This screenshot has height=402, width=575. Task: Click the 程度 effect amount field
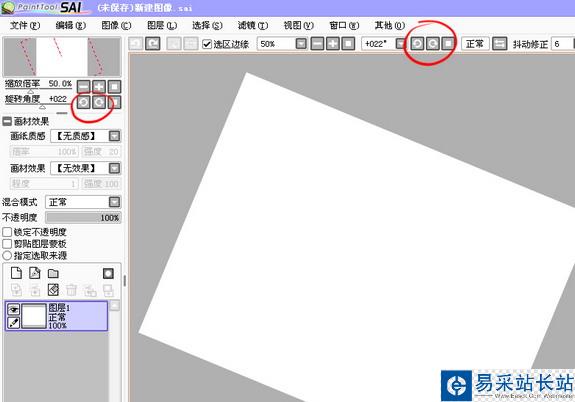[x=44, y=184]
